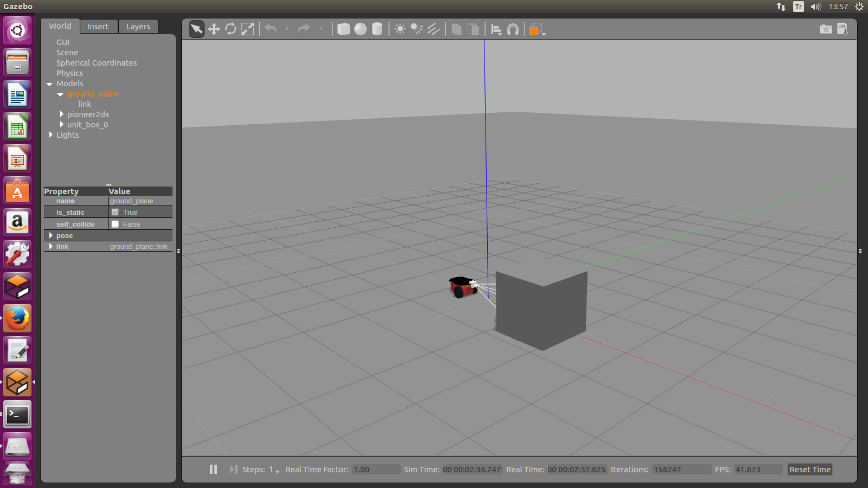Enable the snap magnet tool
Viewport: 868px width, 488px height.
(513, 29)
